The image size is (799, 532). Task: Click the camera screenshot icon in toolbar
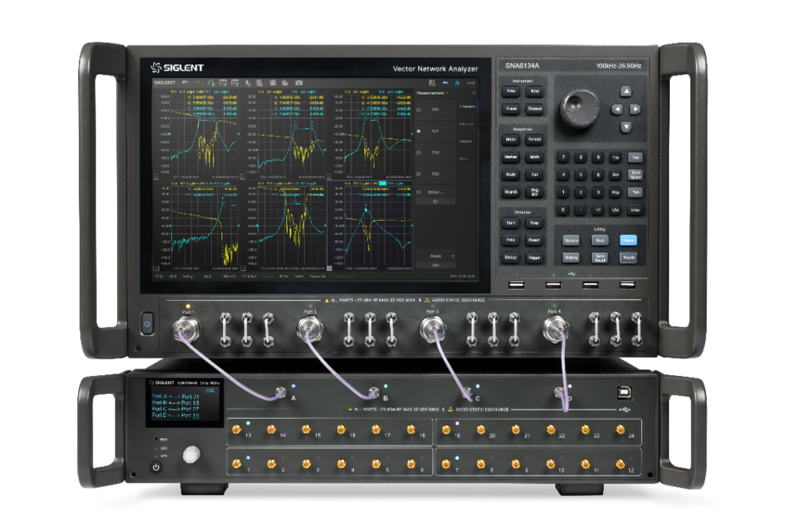(x=298, y=83)
